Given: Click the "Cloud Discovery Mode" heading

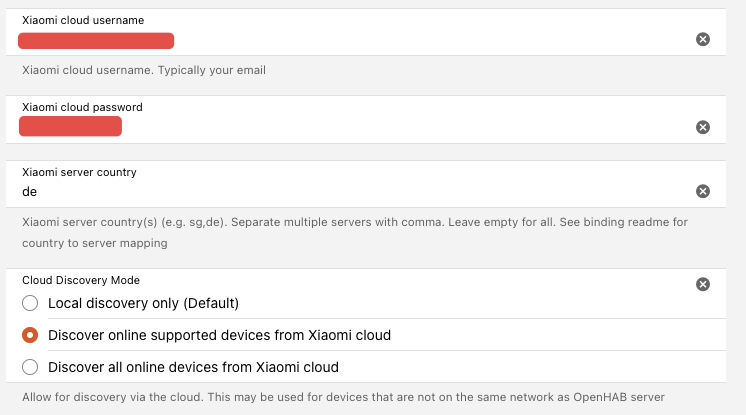Looking at the screenshot, I should coord(80,281).
